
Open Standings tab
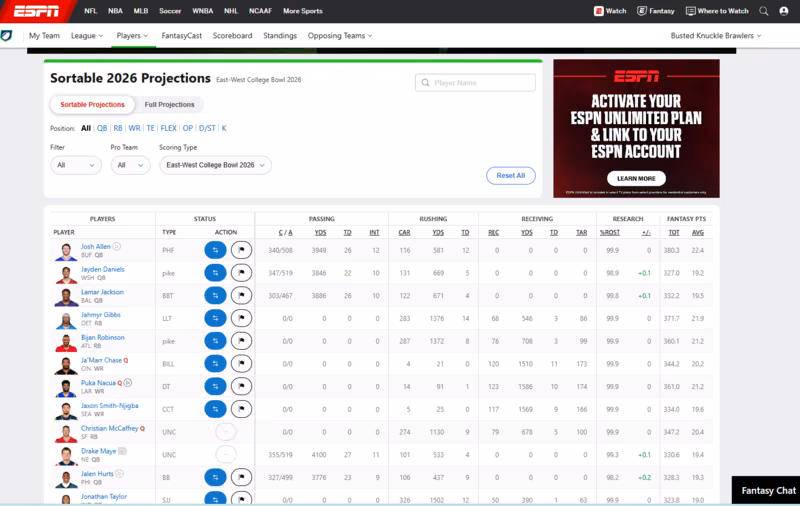point(280,36)
